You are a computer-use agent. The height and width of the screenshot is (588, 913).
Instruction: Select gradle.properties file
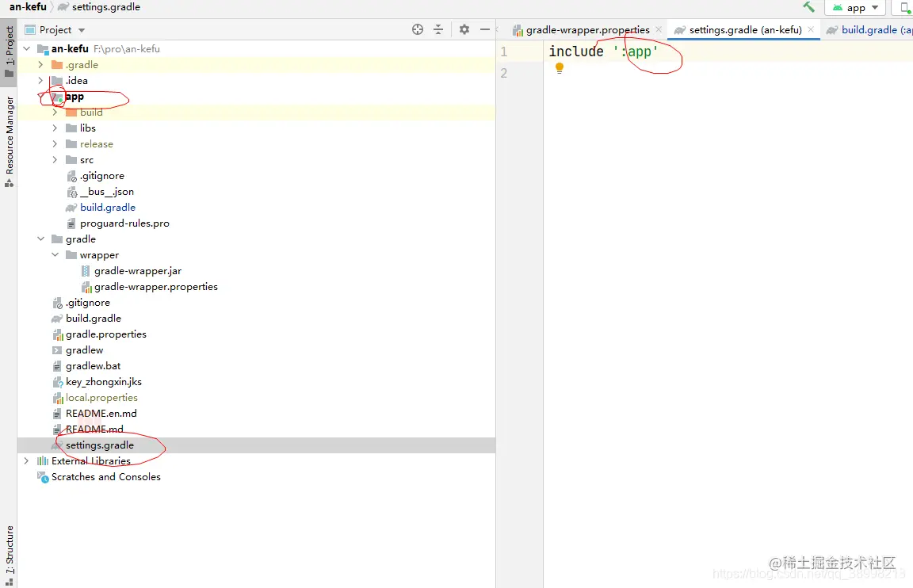106,334
